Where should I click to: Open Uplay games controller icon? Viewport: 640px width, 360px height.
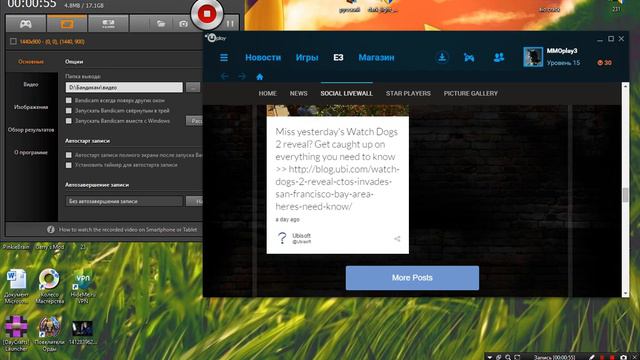469,58
